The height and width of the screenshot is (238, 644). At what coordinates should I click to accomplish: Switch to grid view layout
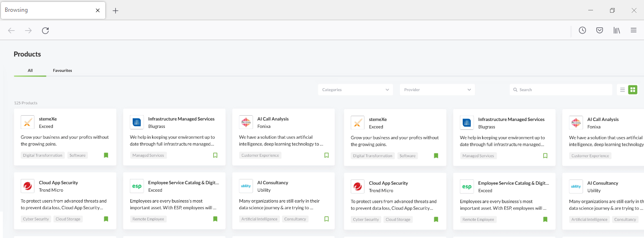pos(633,90)
